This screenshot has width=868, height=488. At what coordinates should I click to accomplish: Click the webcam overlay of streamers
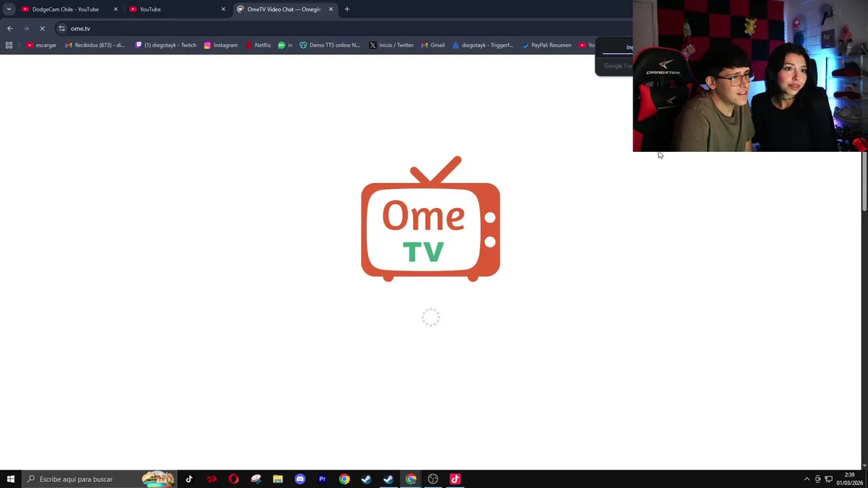point(750,76)
